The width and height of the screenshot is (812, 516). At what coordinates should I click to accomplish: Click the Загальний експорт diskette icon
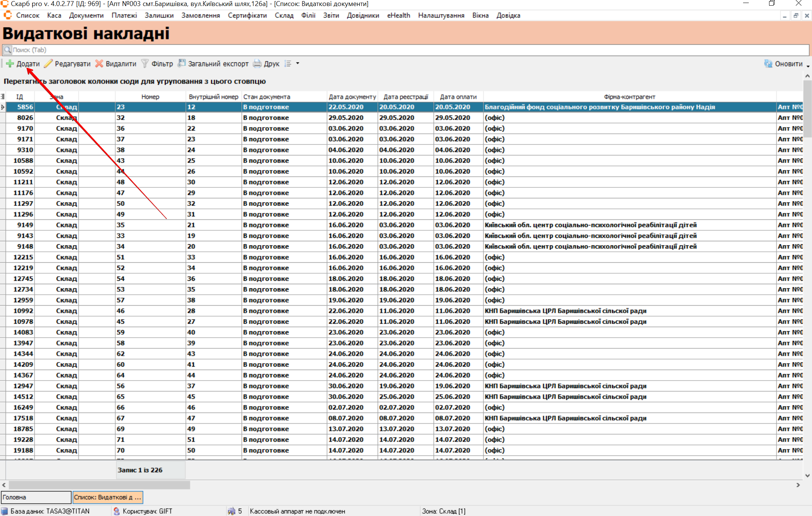(182, 63)
